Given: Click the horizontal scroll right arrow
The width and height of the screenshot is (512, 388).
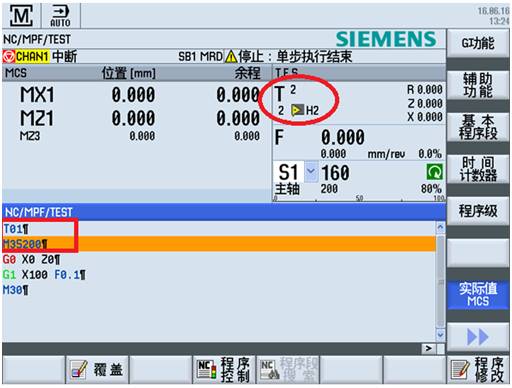Looking at the screenshot, I should click(429, 349).
